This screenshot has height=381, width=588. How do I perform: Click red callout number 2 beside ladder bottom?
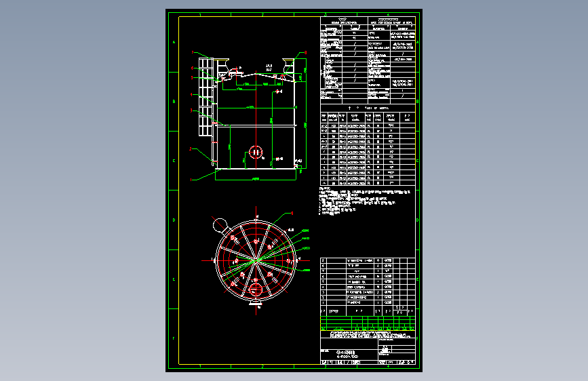[x=191, y=149]
